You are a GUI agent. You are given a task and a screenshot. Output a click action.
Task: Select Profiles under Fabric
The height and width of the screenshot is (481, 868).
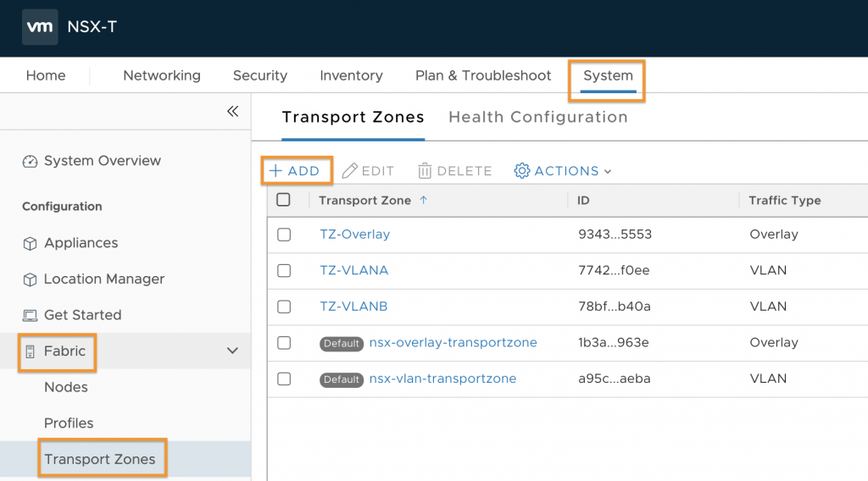pos(69,423)
